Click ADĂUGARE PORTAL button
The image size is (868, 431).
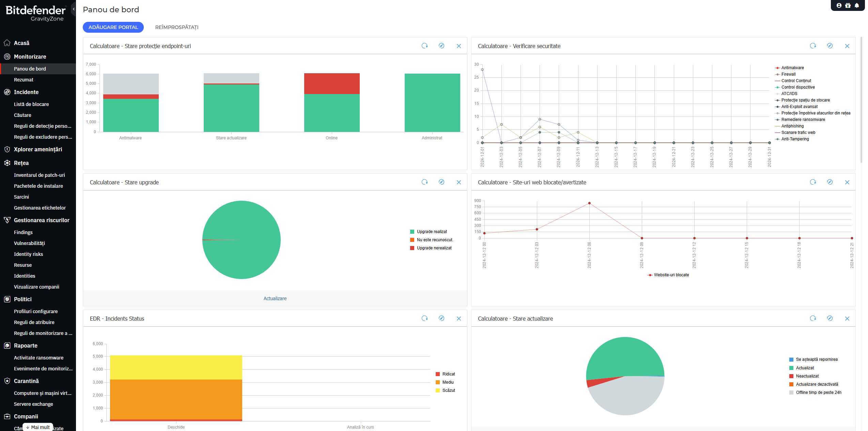tap(113, 27)
